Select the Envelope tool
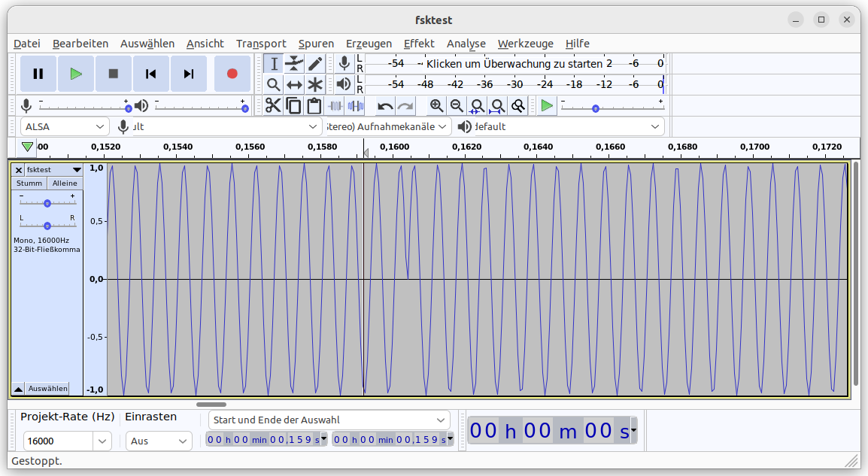 [294, 64]
